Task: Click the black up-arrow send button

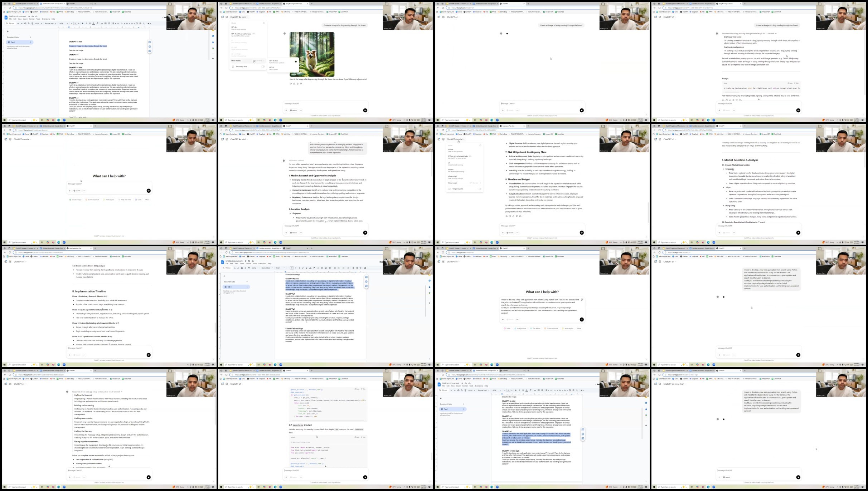Action: point(581,319)
